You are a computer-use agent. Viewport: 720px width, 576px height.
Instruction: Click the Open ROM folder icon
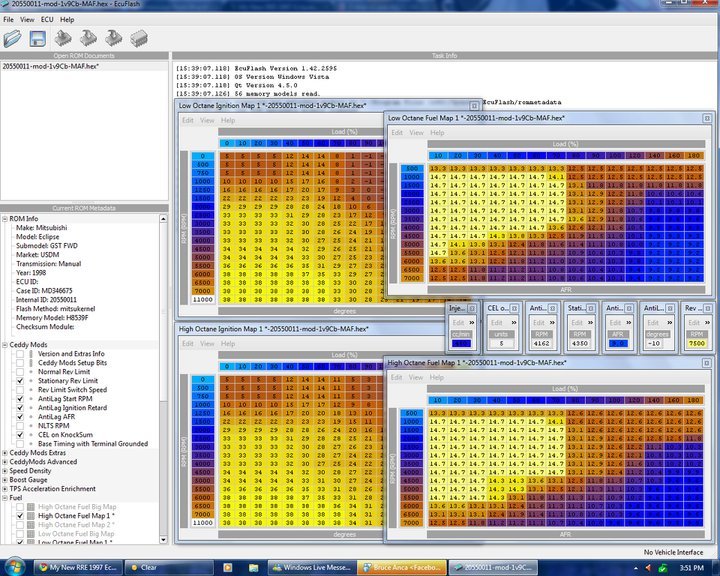click(14, 38)
